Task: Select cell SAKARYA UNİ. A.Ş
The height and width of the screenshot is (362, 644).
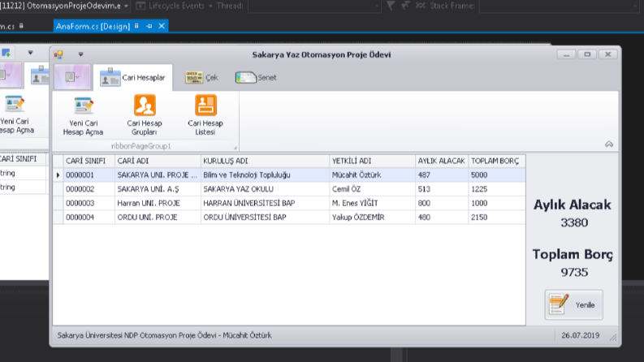Action: pos(158,189)
